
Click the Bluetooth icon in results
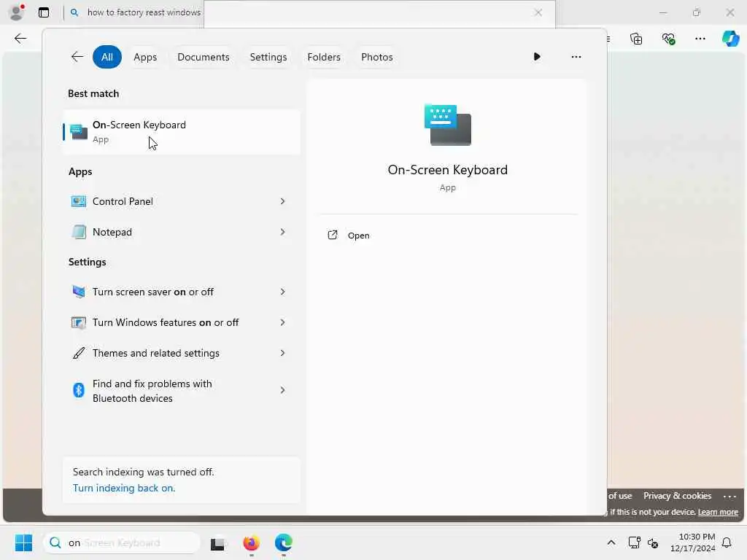coord(79,390)
